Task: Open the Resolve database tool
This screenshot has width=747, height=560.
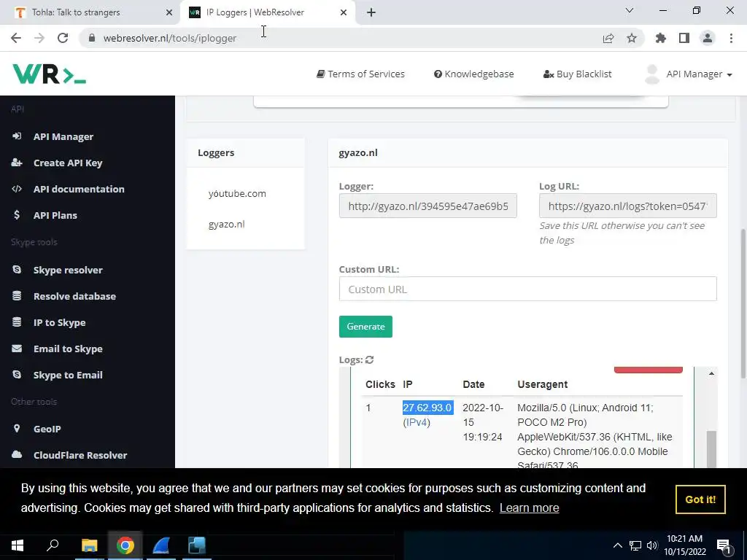Action: tap(74, 296)
